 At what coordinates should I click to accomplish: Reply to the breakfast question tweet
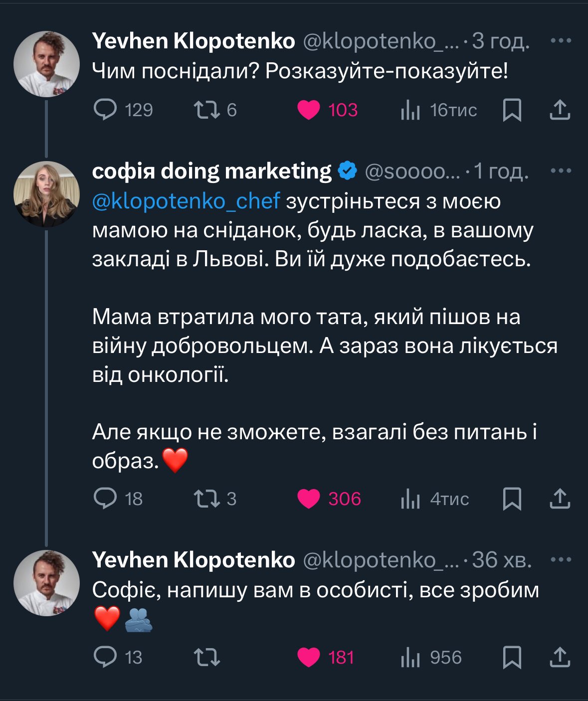click(106, 110)
